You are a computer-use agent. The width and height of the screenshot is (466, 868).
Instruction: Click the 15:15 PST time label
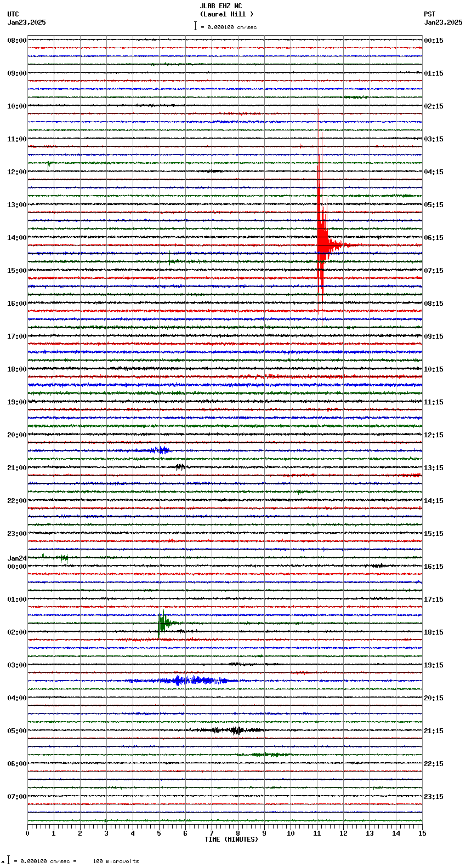[x=434, y=534]
